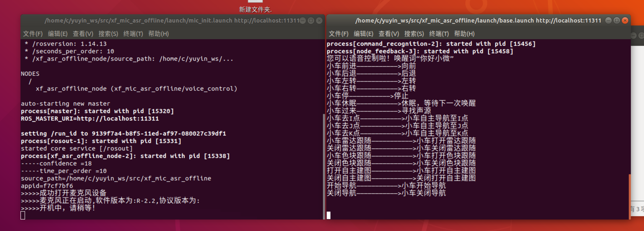
Task: Open 文件(F) menu in base.launch terminal
Action: 339,34
